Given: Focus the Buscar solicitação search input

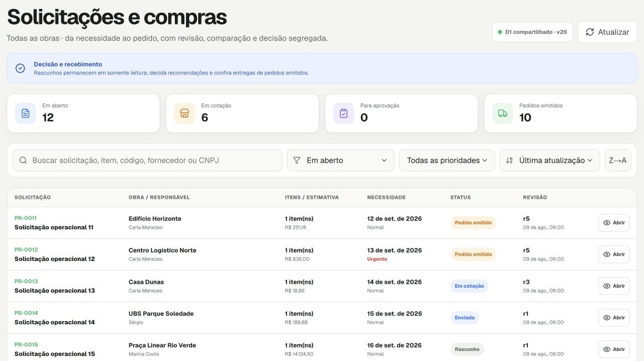Looking at the screenshot, I should point(148,160).
